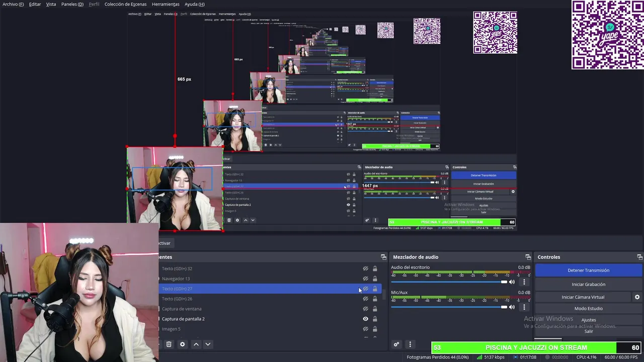644x362 pixels.
Task: Click the CPU: 4.1% status
Action: point(586,357)
